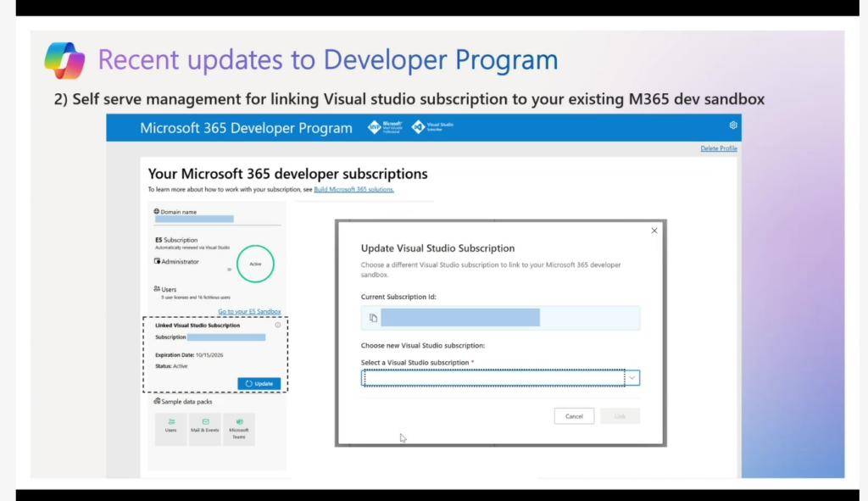Click the Administrator icon

click(158, 261)
